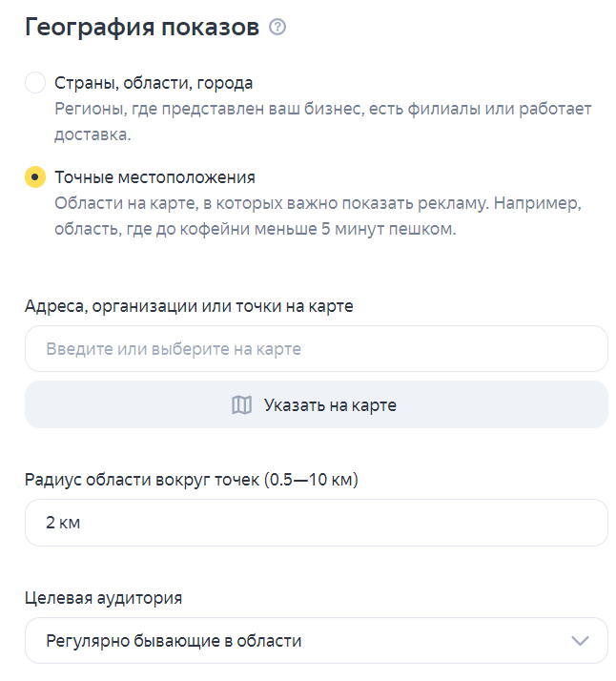Click the map icon in the Указать на карте button
The height and width of the screenshot is (681, 616).
click(x=242, y=405)
